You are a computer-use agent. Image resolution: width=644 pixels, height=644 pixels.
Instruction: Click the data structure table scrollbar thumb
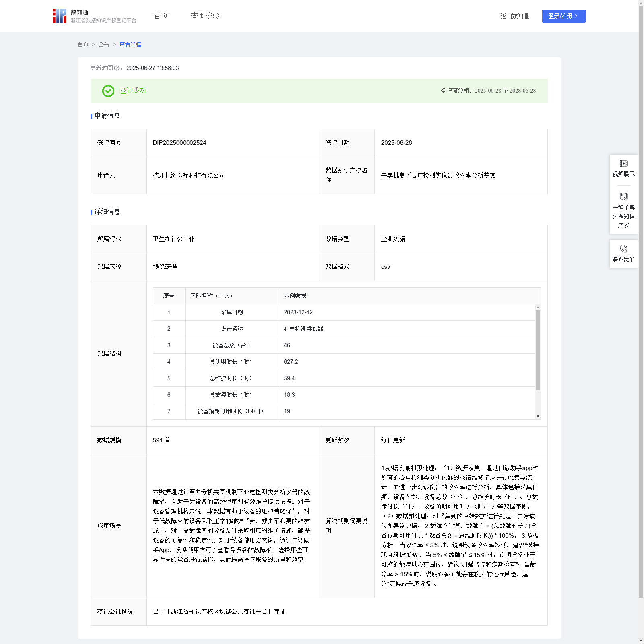(x=538, y=350)
